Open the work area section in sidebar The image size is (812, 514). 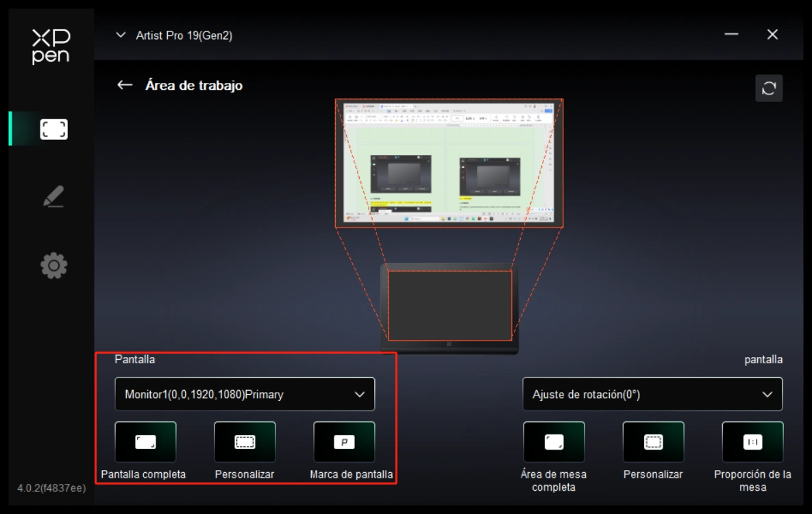point(53,129)
